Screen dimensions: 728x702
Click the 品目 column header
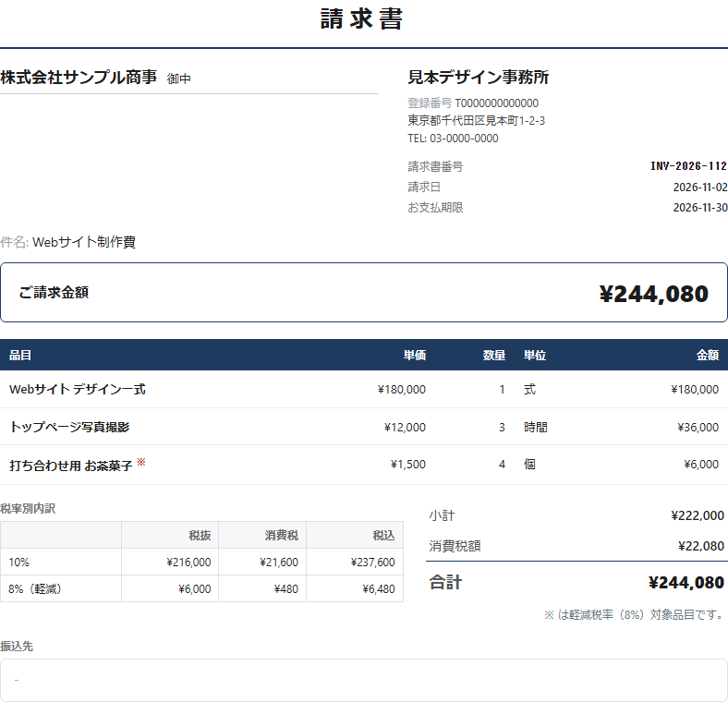20,356
